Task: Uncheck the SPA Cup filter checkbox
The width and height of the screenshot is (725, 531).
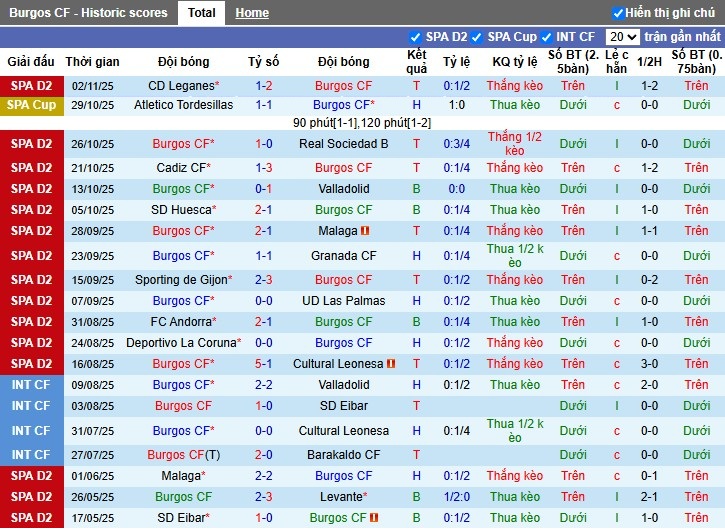Action: pos(477,37)
